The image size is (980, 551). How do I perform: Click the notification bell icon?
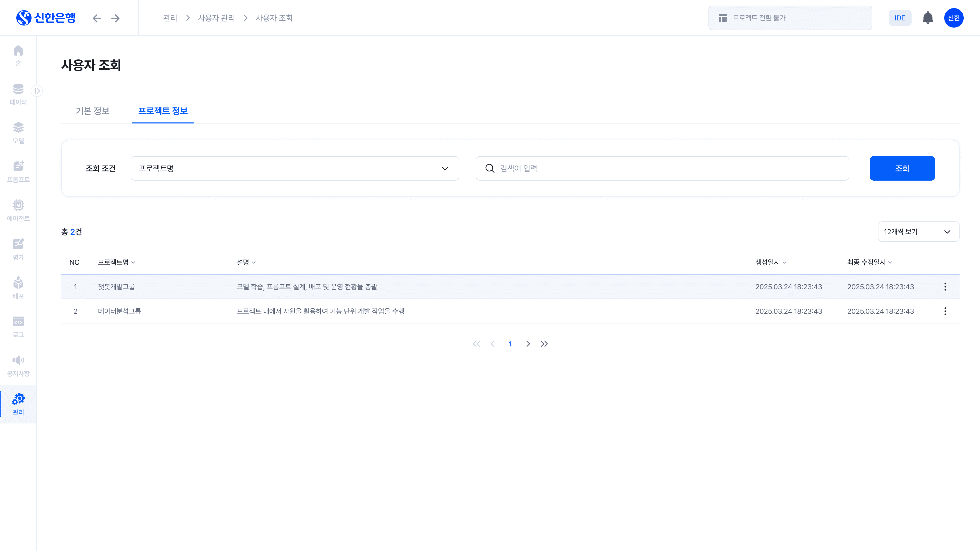click(927, 18)
